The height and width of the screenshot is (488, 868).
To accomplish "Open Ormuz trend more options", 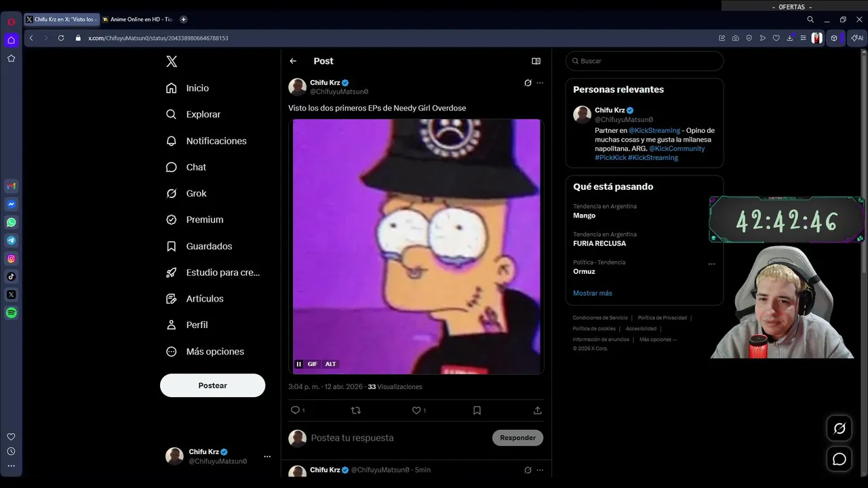I will click(711, 264).
